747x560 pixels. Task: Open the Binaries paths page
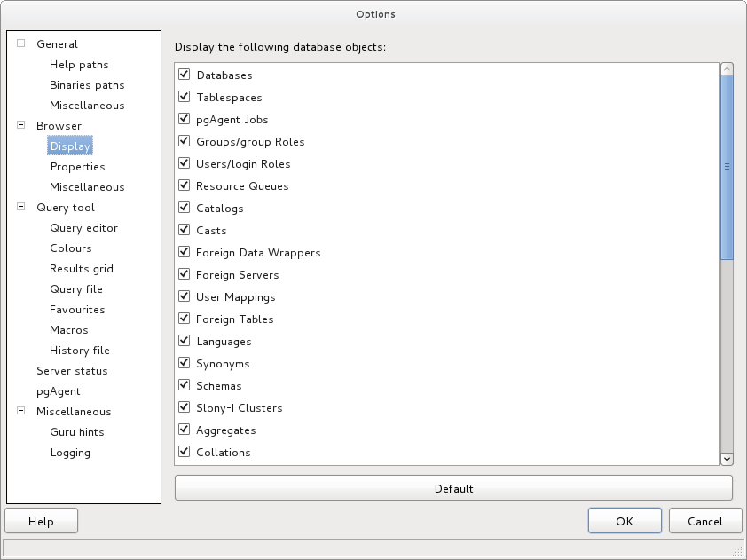click(x=87, y=85)
